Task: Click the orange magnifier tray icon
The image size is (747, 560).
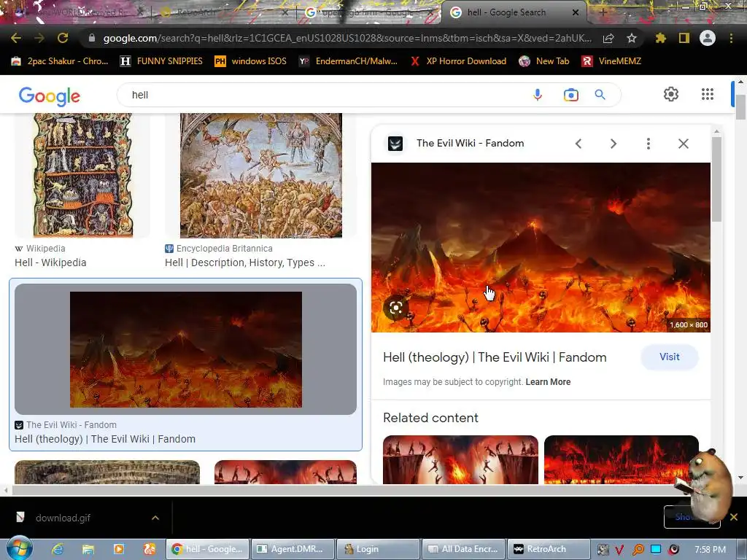Action: [638, 550]
